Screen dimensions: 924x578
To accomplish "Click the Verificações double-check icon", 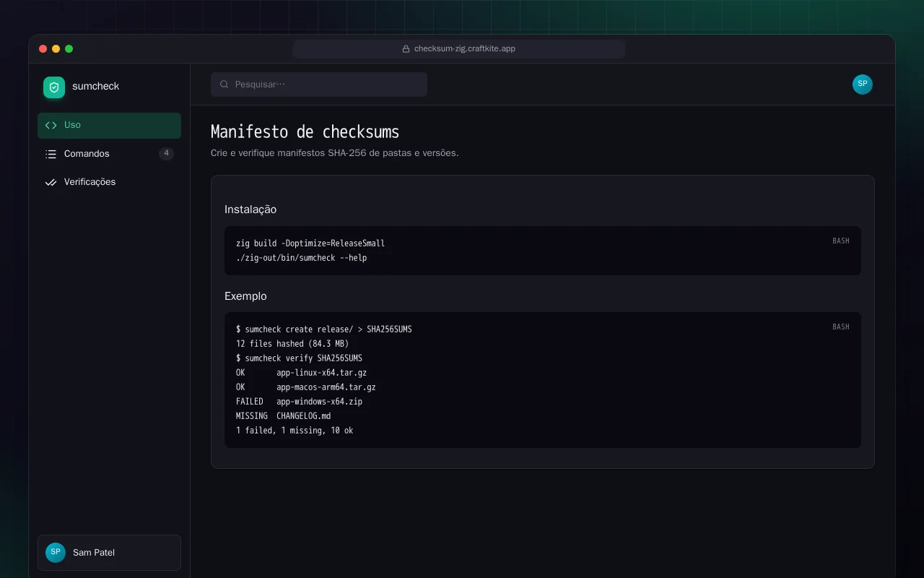I will click(51, 182).
